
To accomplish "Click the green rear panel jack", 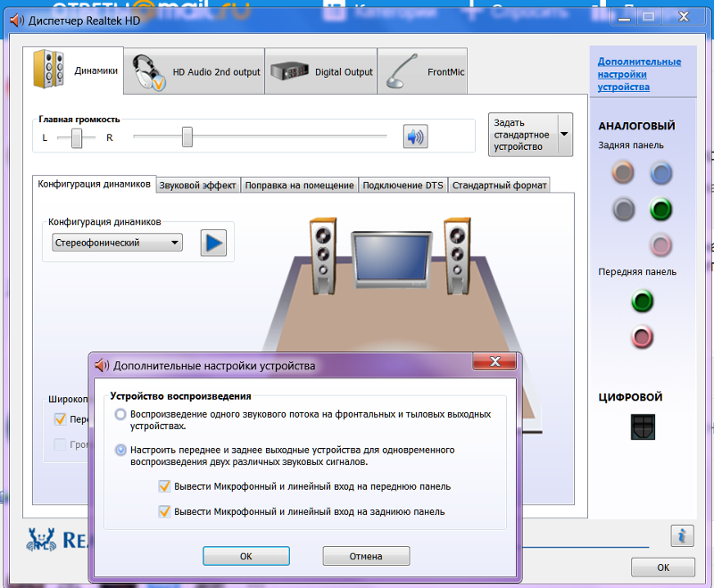I will (660, 210).
